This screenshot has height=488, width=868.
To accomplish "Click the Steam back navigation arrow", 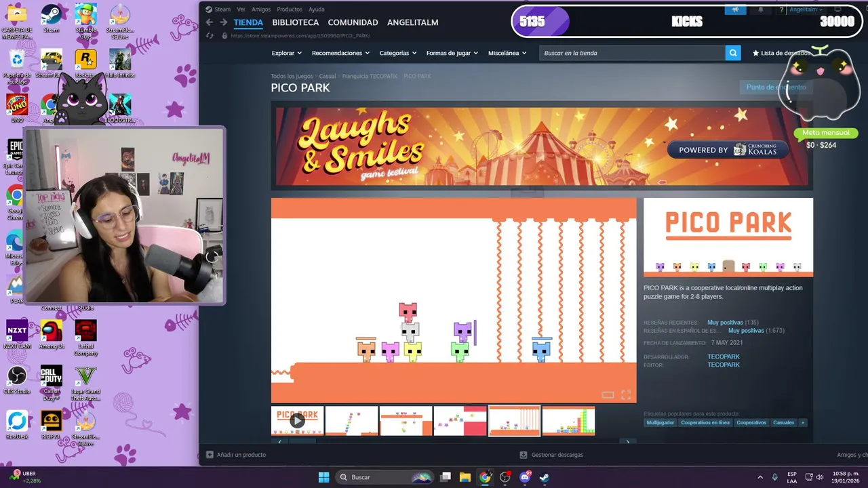I will [210, 22].
